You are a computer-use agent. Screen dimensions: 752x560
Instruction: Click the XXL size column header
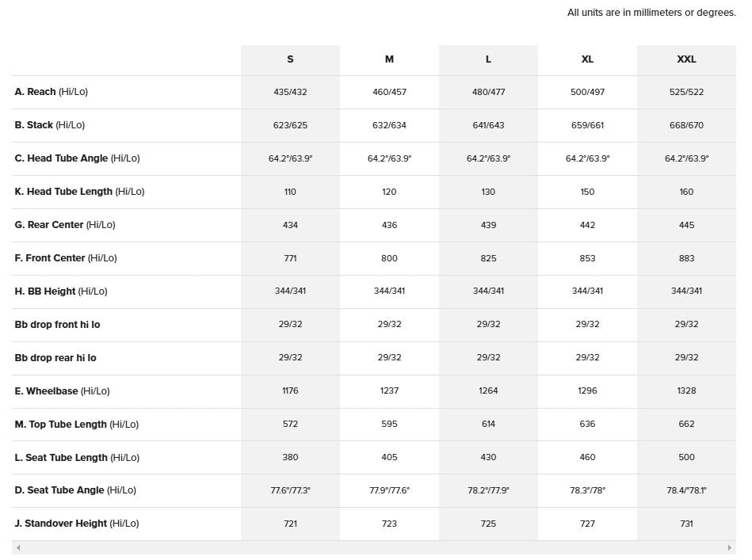click(686, 59)
